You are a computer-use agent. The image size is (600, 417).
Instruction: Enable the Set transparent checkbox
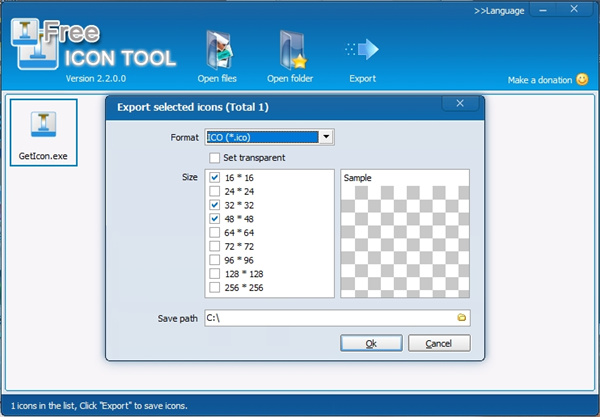(214, 157)
